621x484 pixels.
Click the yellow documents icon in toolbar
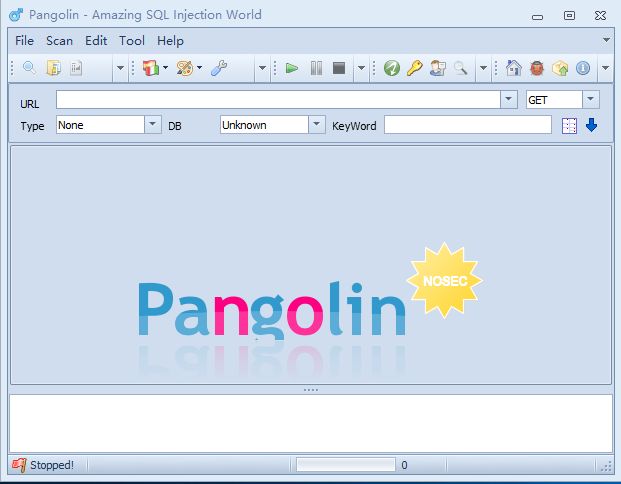point(53,68)
